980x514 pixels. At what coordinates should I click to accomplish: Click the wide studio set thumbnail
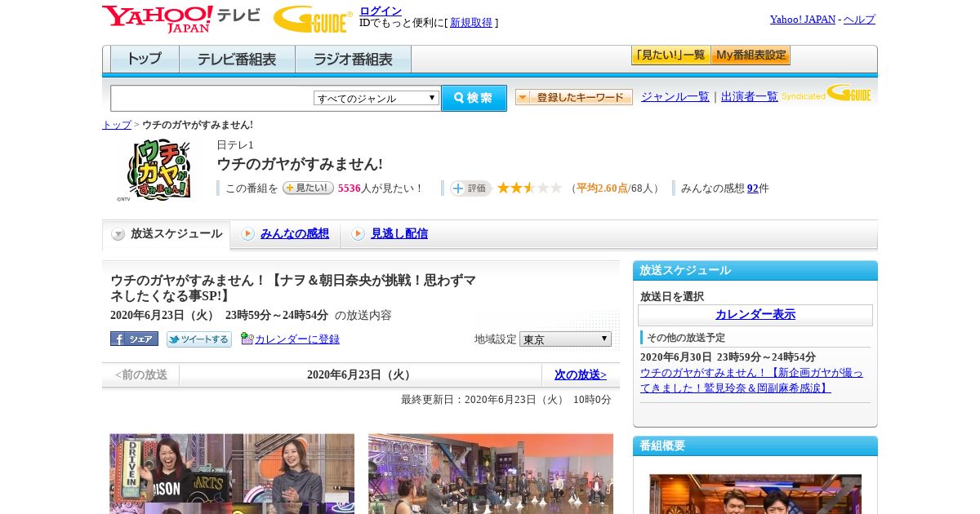[491, 474]
